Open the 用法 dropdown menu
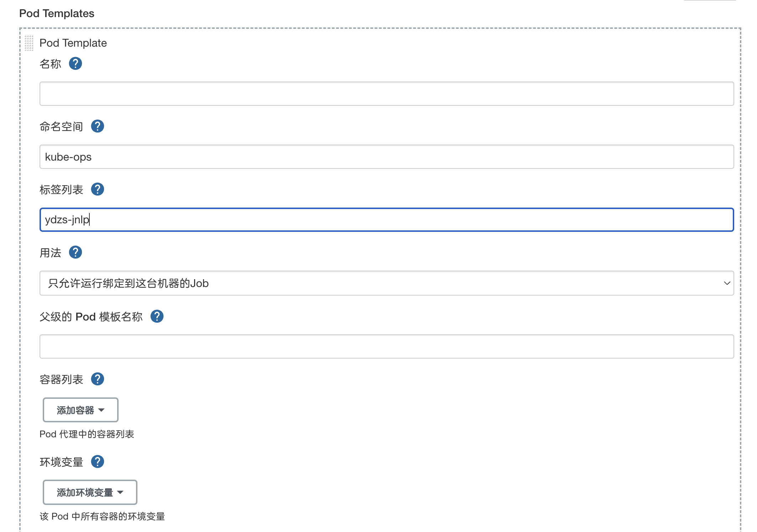This screenshot has width=757, height=532. tap(386, 283)
